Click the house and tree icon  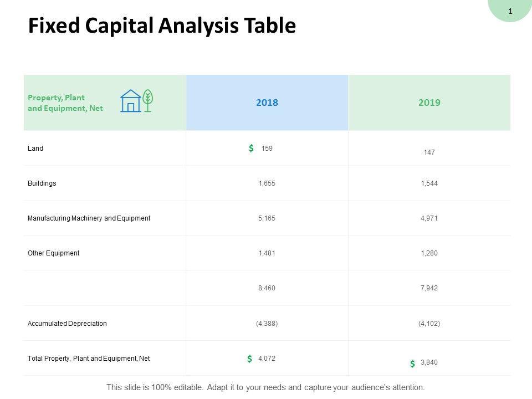click(136, 101)
